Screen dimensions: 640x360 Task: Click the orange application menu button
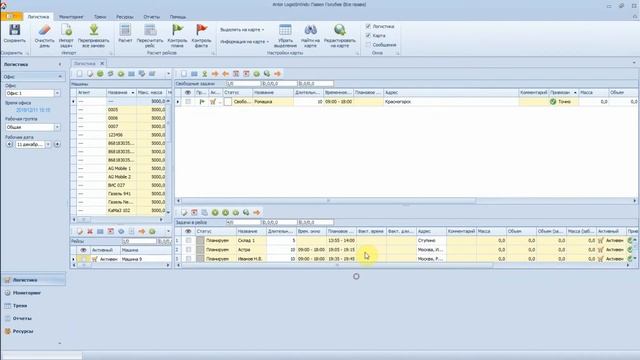click(12, 16)
